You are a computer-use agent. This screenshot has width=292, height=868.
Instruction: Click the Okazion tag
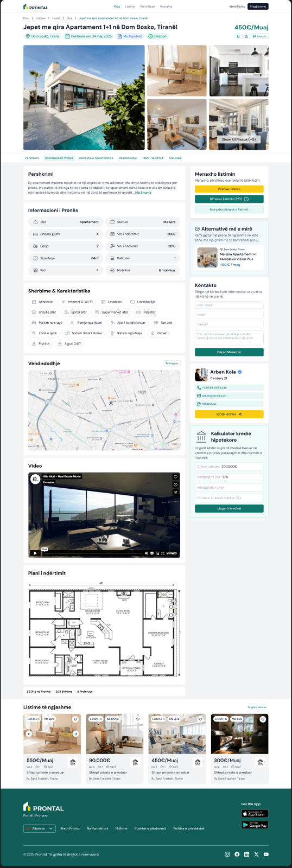click(x=157, y=36)
